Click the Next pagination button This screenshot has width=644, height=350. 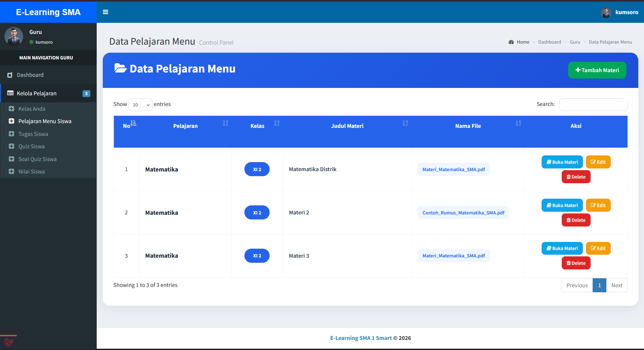(x=617, y=285)
